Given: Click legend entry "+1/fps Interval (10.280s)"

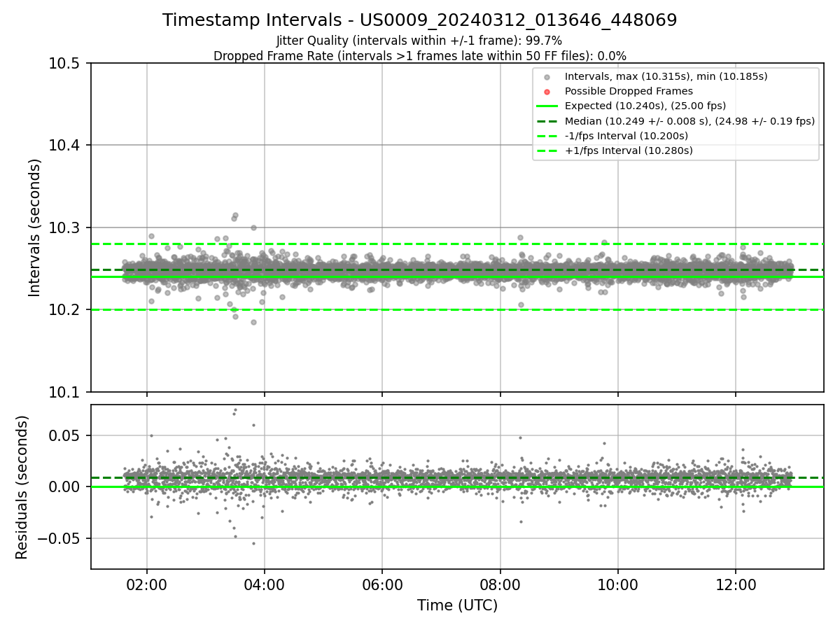Looking at the screenshot, I should (629, 150).
